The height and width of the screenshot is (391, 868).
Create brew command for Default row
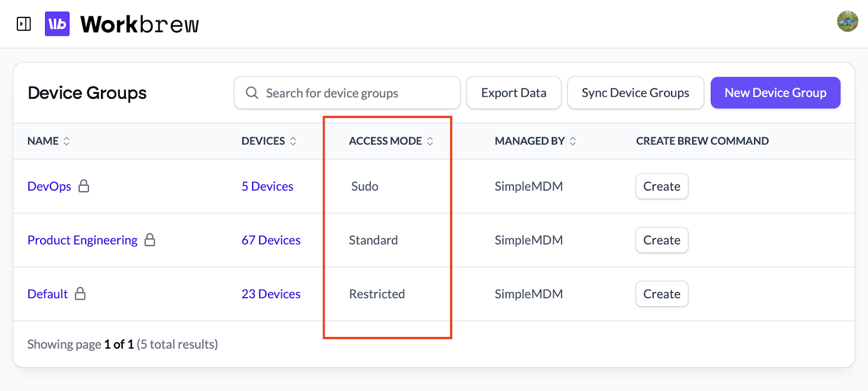(x=661, y=294)
